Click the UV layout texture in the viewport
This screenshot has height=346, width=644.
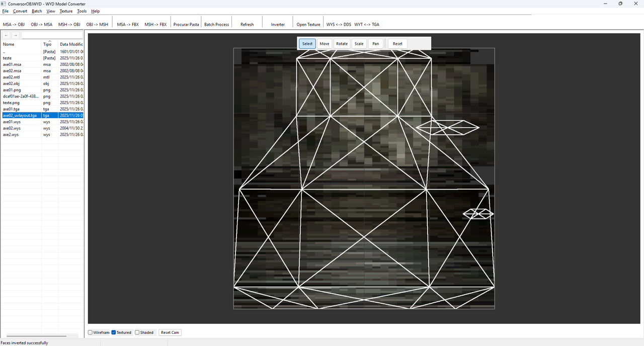364,179
